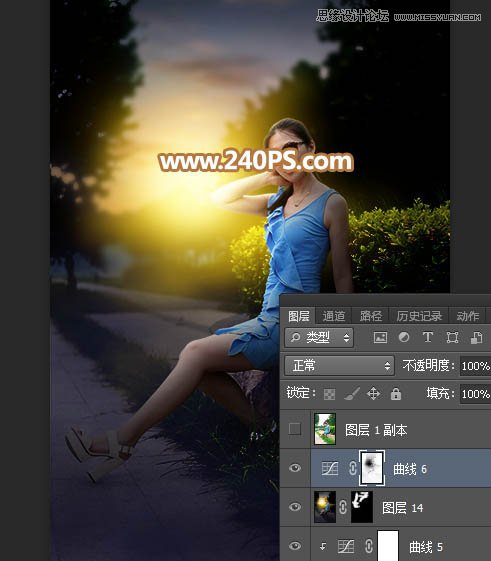The width and height of the screenshot is (491, 561).
Task: Filter layers by smart object icon
Action: (476, 337)
